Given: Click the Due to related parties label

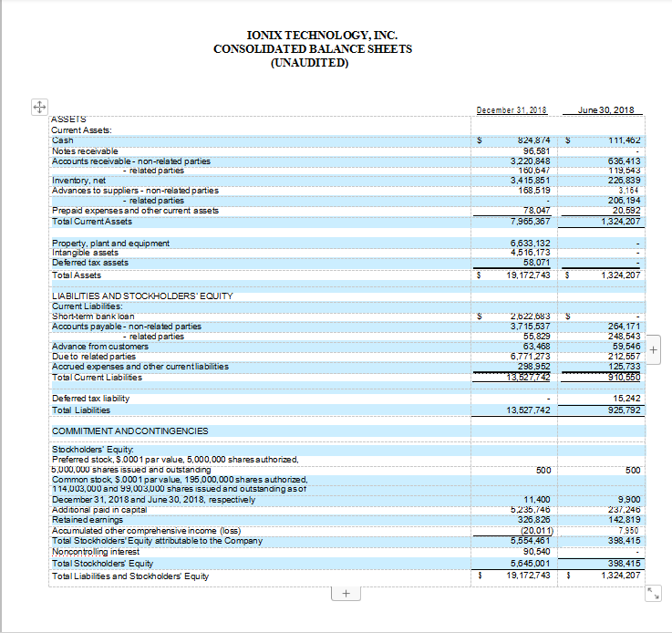Looking at the screenshot, I should 94,357.
